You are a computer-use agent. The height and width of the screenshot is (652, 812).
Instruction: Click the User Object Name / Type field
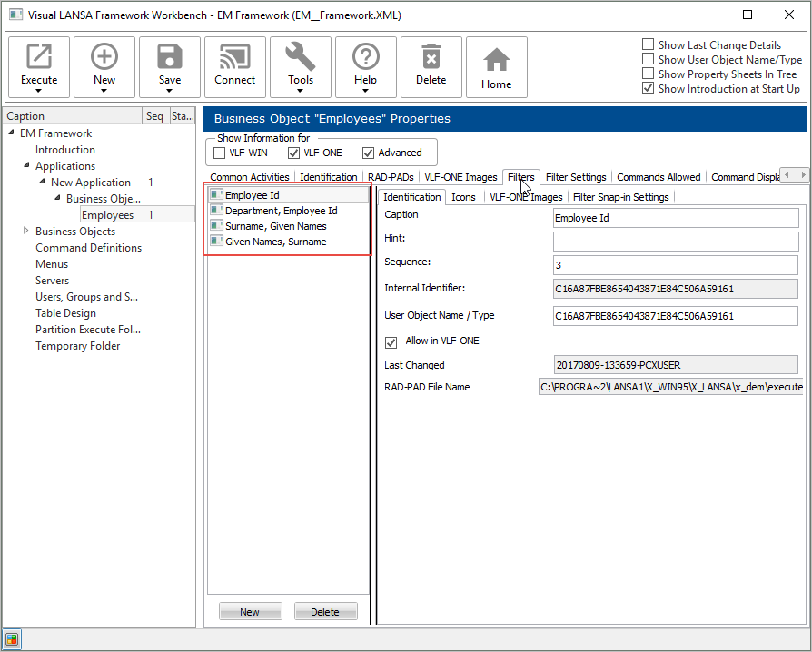click(675, 316)
